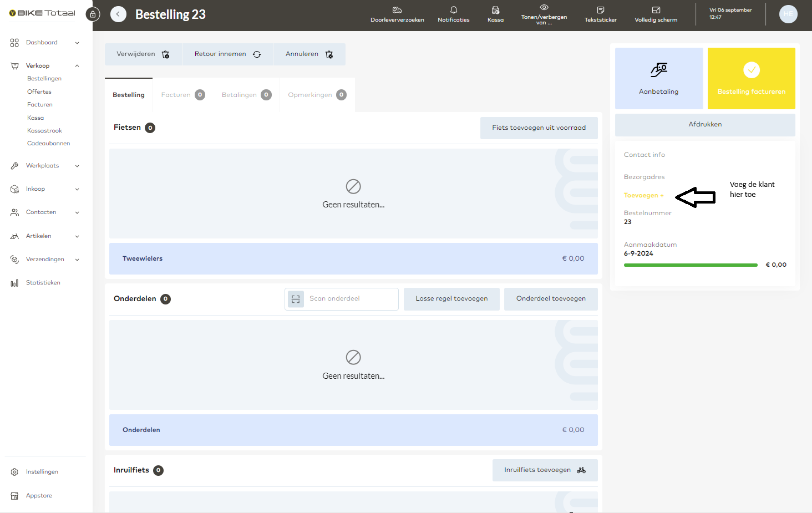Toggle Tonen/verbergen eye icon
Image resolution: width=812 pixels, height=513 pixels.
pyautogui.click(x=544, y=8)
